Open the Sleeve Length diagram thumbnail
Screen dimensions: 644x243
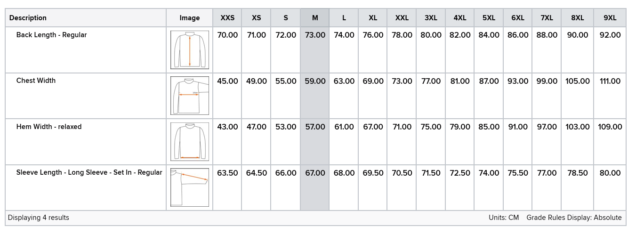pos(190,187)
